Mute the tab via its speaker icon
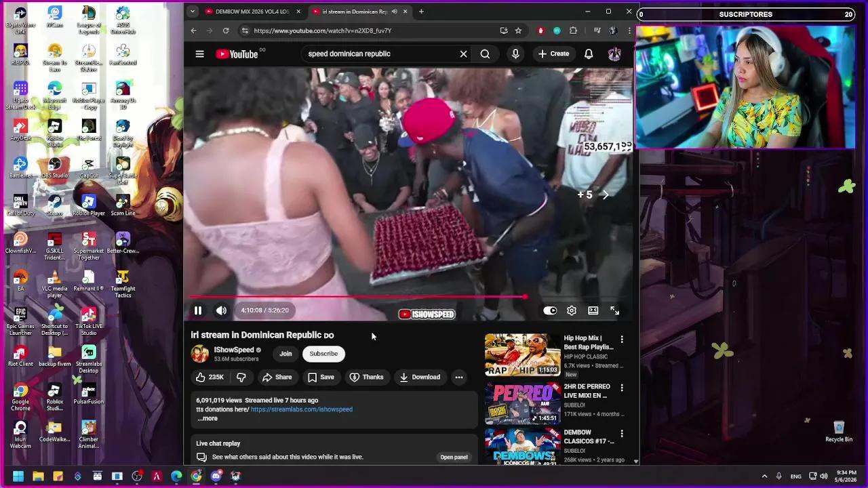The height and width of the screenshot is (488, 868). coord(394,12)
